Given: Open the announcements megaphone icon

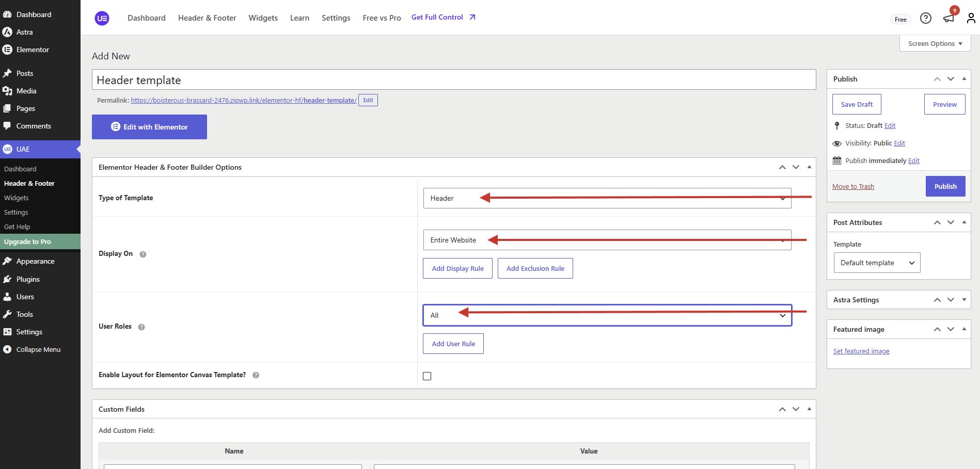Looking at the screenshot, I should (x=949, y=19).
